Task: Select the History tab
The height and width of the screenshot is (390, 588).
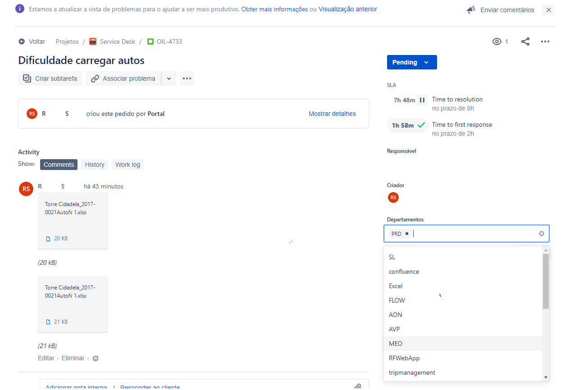Action: click(x=95, y=165)
